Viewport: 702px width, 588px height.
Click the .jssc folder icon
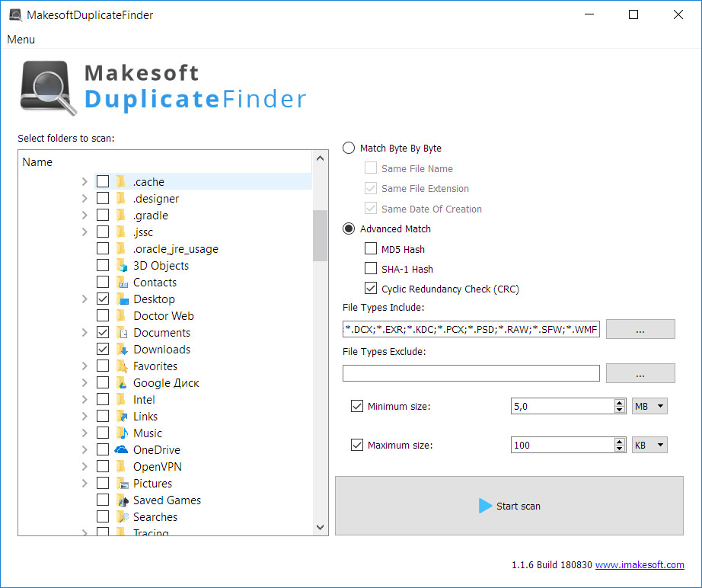tap(120, 232)
